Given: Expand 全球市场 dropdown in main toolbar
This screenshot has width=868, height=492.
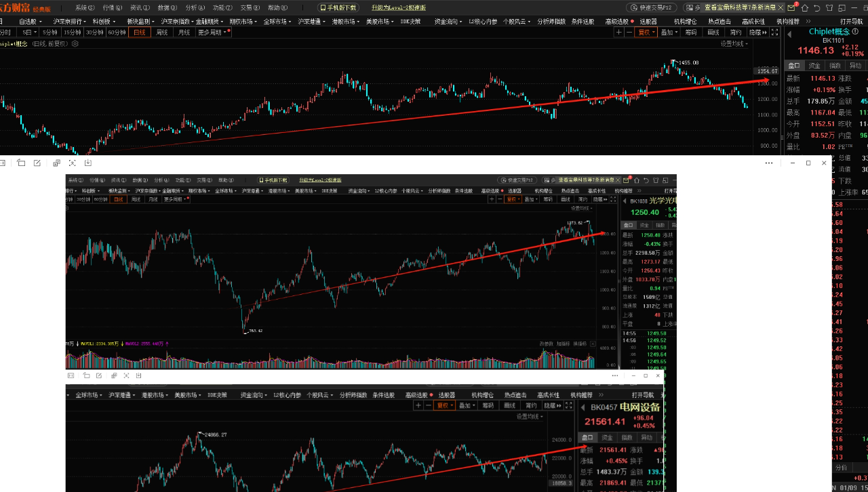Looking at the screenshot, I should [277, 21].
